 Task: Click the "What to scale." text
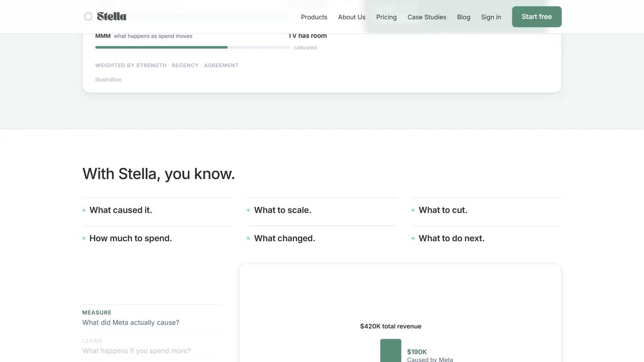(x=283, y=210)
